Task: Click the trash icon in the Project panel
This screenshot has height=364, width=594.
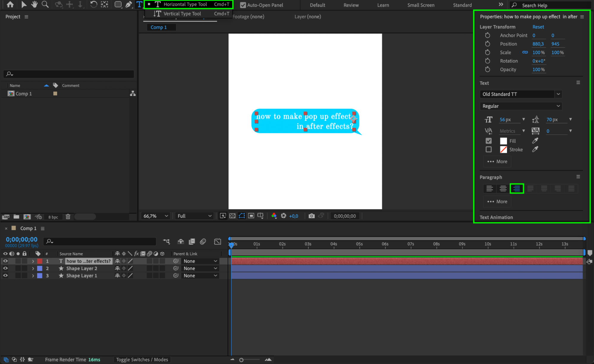Action: coord(68,217)
